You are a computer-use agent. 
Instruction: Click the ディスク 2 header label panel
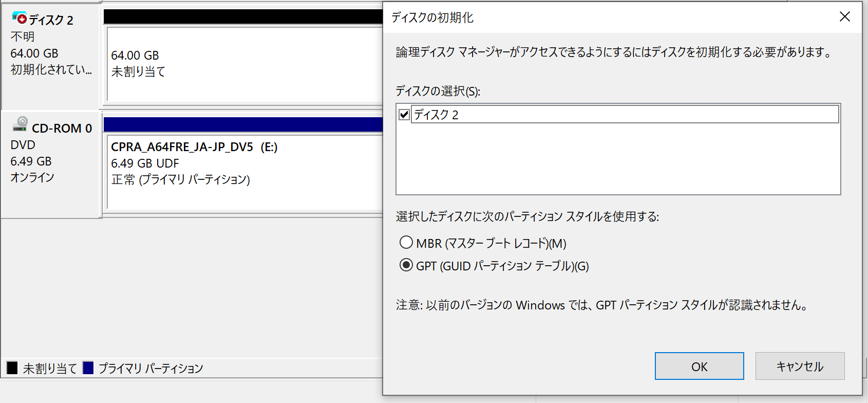50,57
